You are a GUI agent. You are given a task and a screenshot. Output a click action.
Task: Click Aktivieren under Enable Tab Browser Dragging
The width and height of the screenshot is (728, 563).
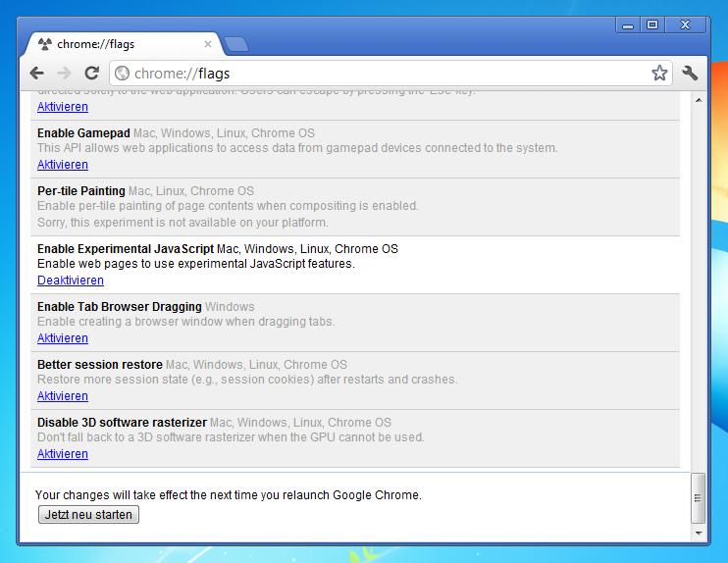tap(63, 338)
